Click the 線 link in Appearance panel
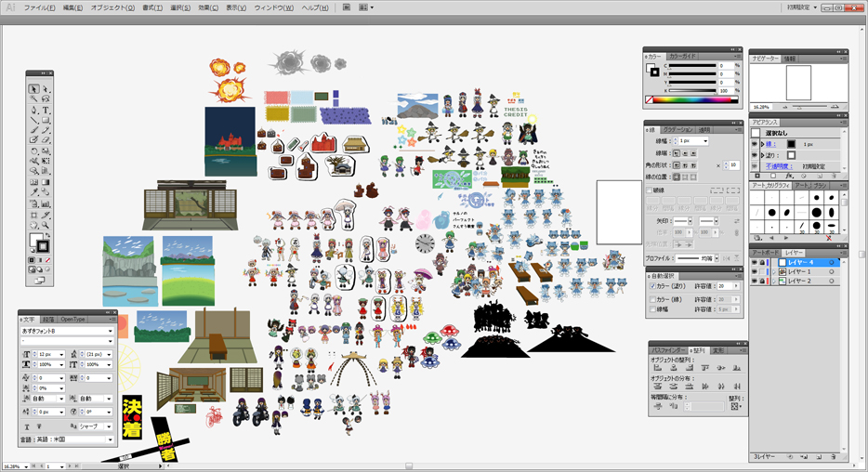The image size is (868, 472). click(770, 144)
